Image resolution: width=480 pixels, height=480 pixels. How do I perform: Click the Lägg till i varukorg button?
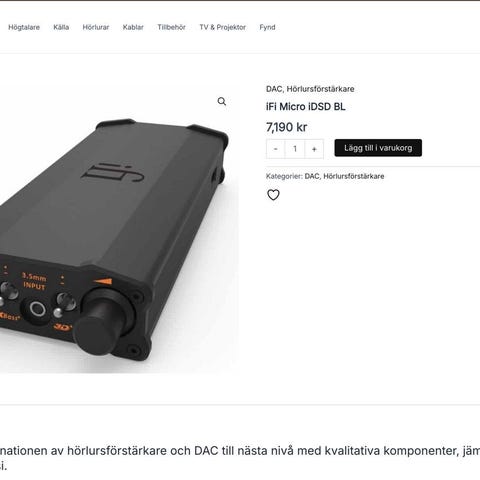378,148
